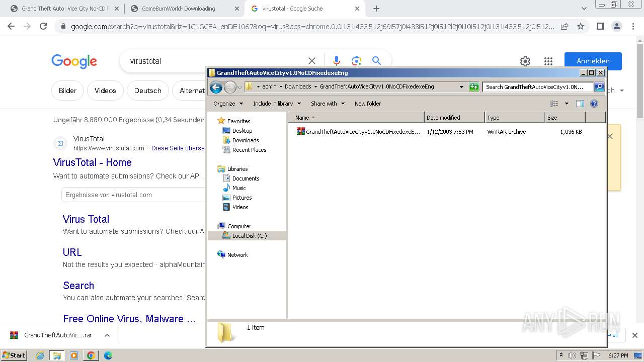Click the Google logo
This screenshot has height=362, width=644.
pos(74,61)
